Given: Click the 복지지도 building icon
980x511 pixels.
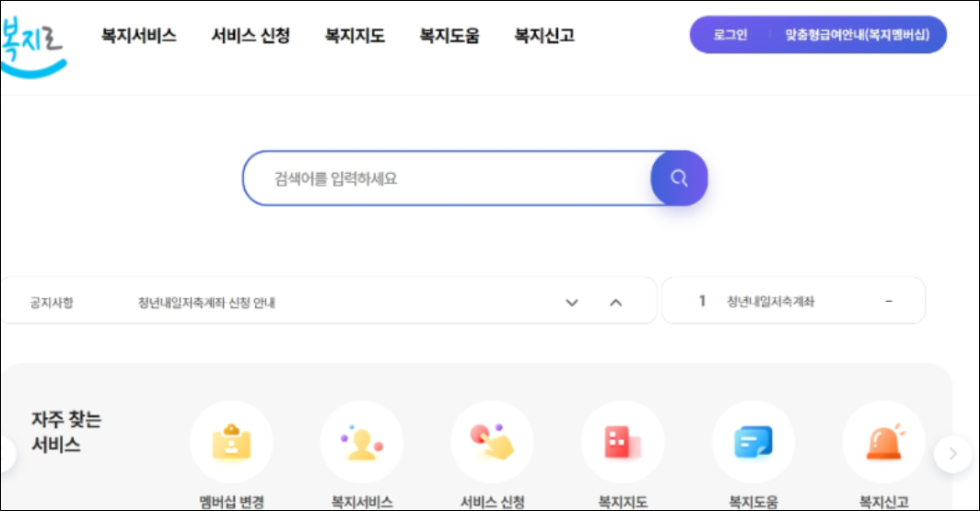Looking at the screenshot, I should [624, 442].
